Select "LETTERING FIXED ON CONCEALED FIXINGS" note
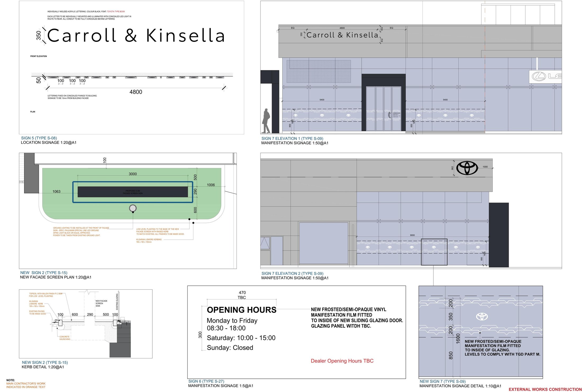582x392 pixels. (x=72, y=97)
